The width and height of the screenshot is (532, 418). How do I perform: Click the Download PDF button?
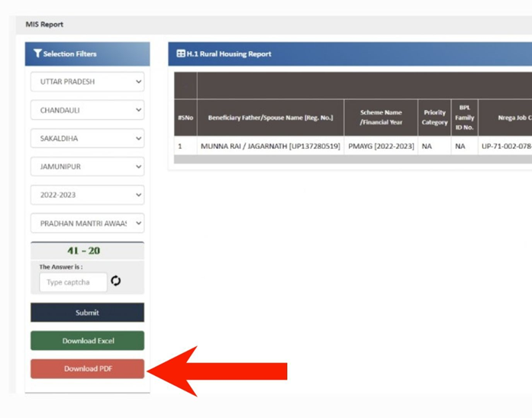(87, 369)
